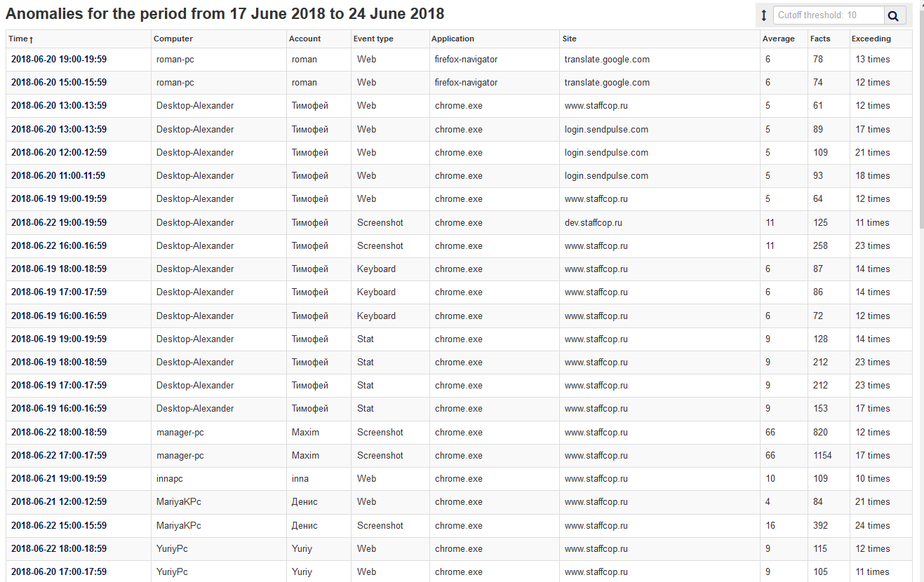The width and height of the screenshot is (924, 582).
Task: Open the translate.google.com entry in the top row
Action: click(605, 59)
